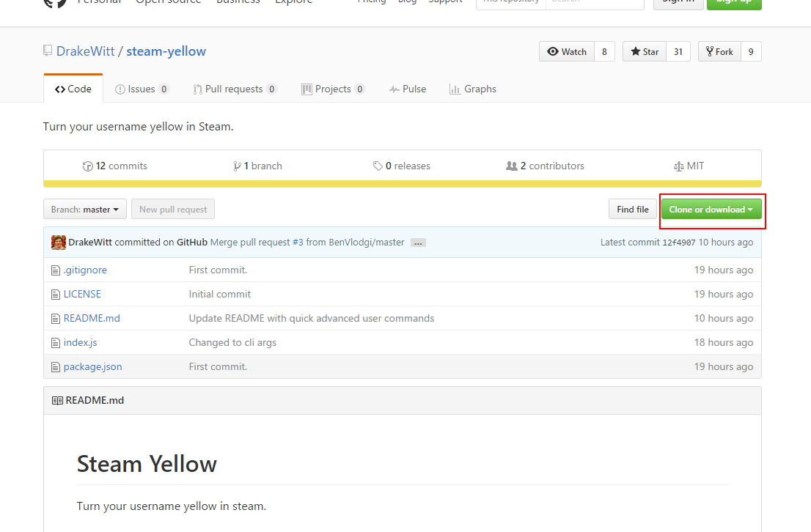Click the book icon in README.md header

(x=57, y=401)
